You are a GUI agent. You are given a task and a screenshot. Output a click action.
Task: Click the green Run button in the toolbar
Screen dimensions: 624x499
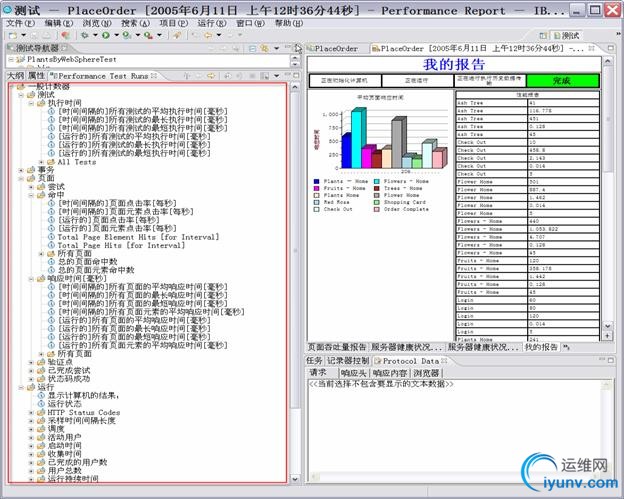[106, 35]
